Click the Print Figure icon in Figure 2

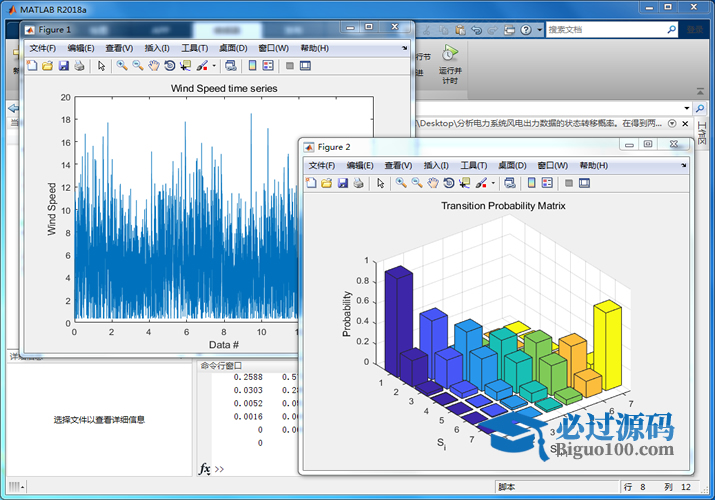point(359,183)
